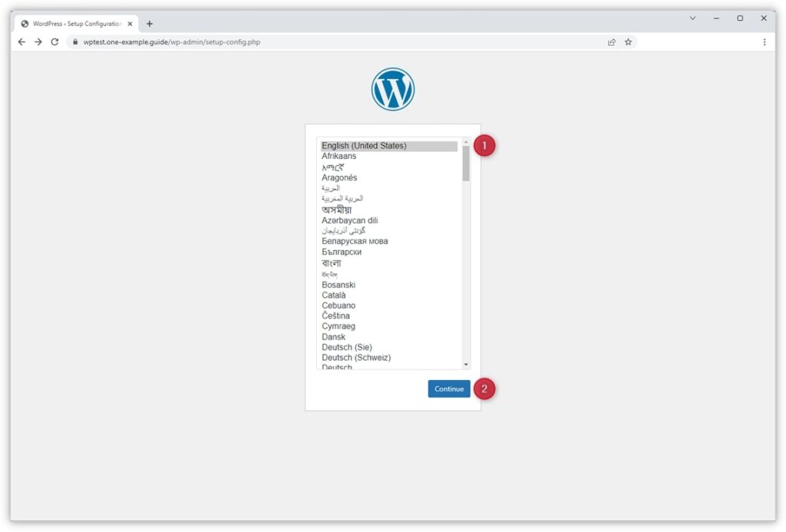Viewport: 786px width, 532px height.
Task: View site info via the padlock icon
Action: [75, 42]
